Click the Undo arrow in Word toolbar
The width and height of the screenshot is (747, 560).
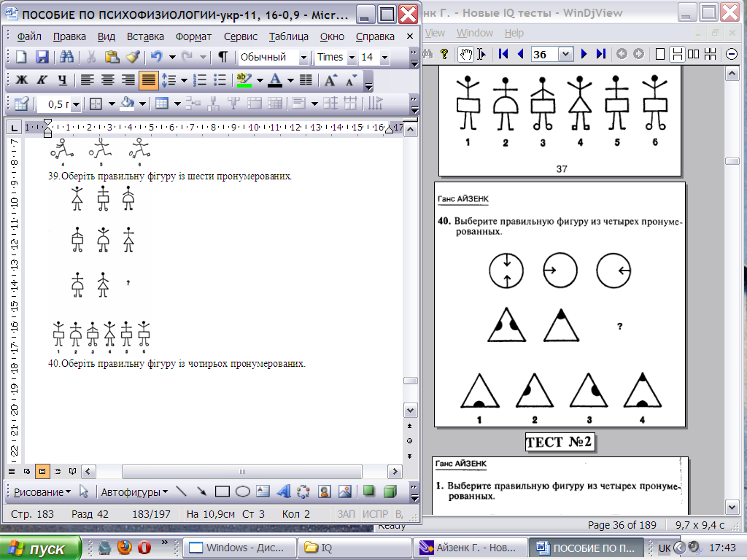pos(156,57)
